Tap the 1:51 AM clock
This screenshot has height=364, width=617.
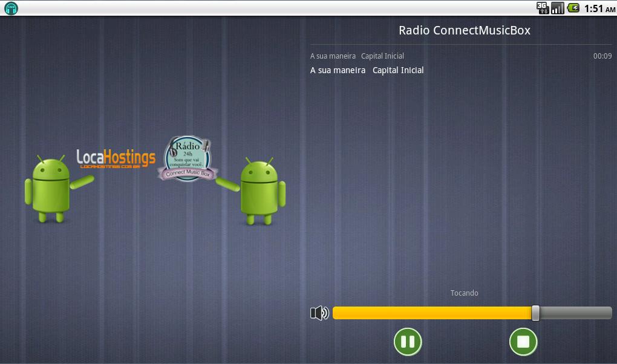pyautogui.click(x=599, y=8)
